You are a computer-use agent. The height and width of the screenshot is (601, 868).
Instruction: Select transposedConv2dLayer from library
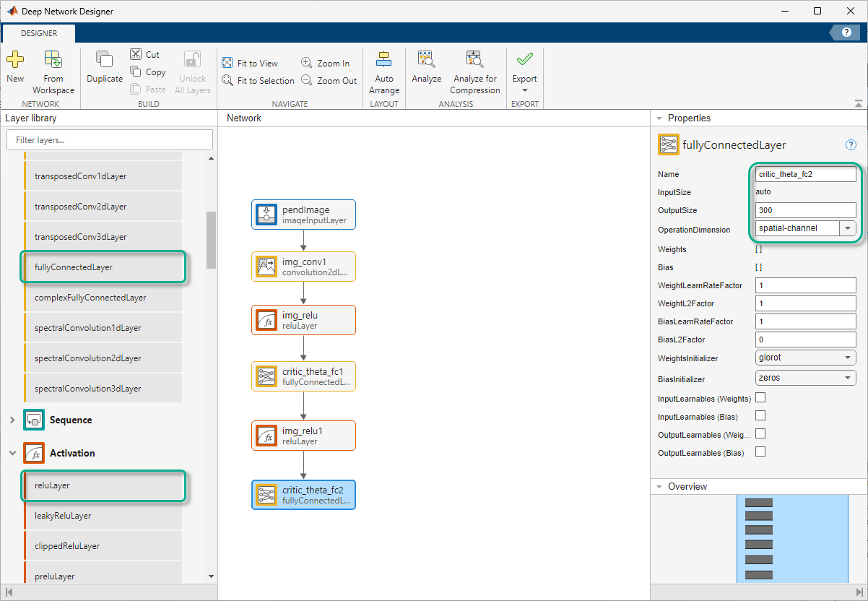pyautogui.click(x=103, y=206)
